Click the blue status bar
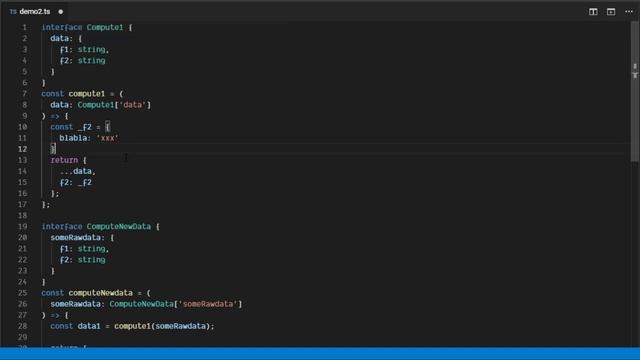 [x=320, y=353]
